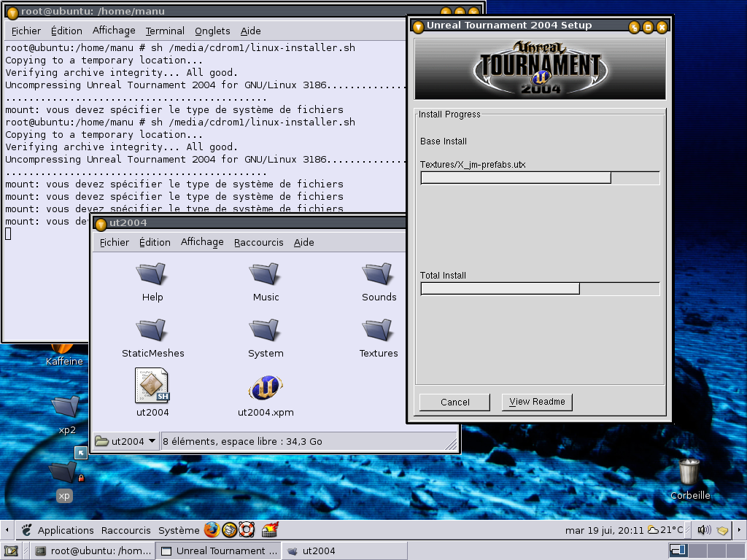Click the weather applet showing 21°C
This screenshot has height=560, width=747.
coord(665,529)
